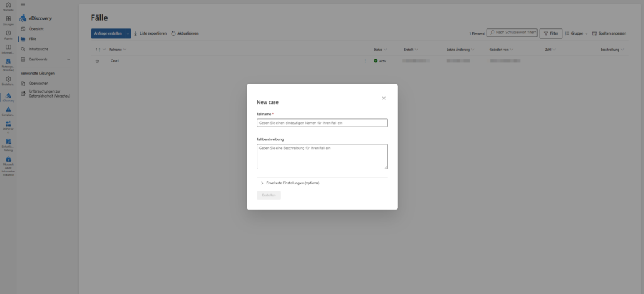This screenshot has height=294, width=644.
Task: Close the New case dialog
Action: [384, 98]
